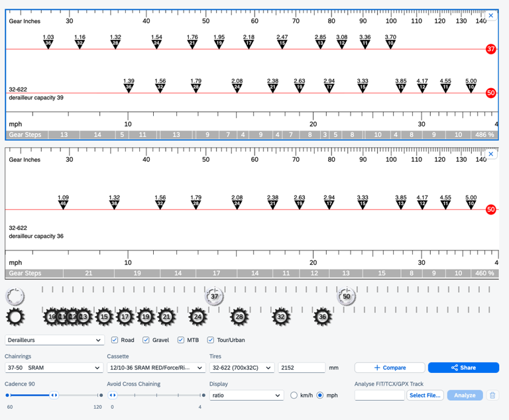This screenshot has width=509, height=420.
Task: Select the 17-tooth cassette sprocket
Action: (125, 317)
